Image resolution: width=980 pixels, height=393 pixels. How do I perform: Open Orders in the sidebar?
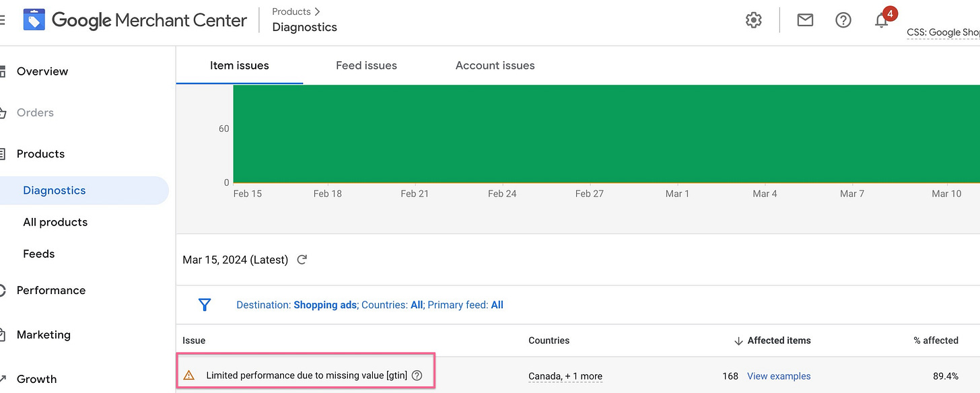pyautogui.click(x=35, y=112)
